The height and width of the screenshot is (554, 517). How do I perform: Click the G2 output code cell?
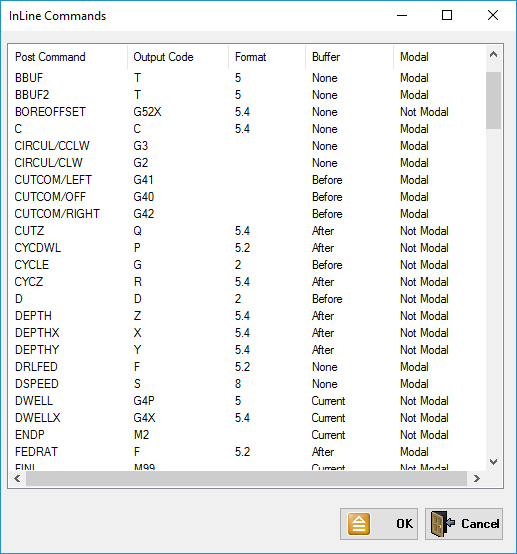coord(141,163)
